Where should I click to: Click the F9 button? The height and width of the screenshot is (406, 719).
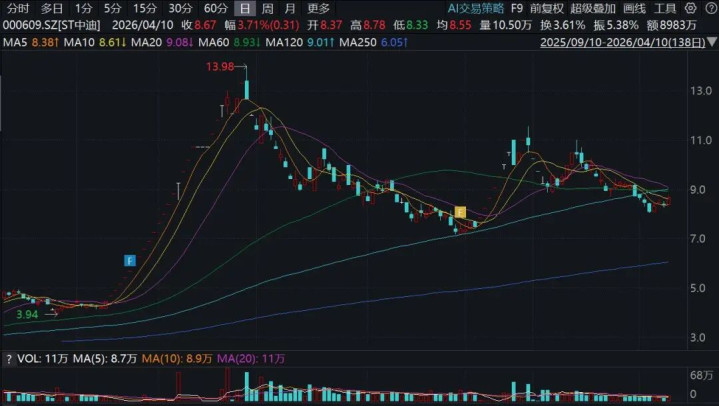pyautogui.click(x=517, y=8)
